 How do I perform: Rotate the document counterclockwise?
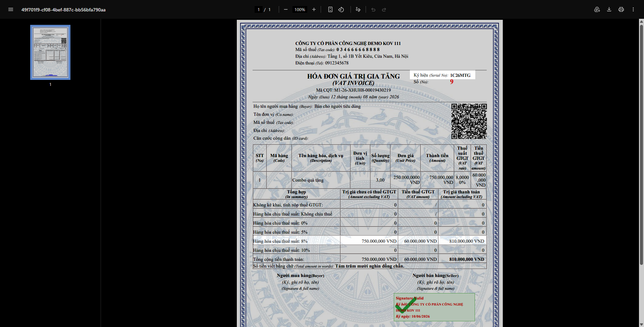pyautogui.click(x=341, y=9)
